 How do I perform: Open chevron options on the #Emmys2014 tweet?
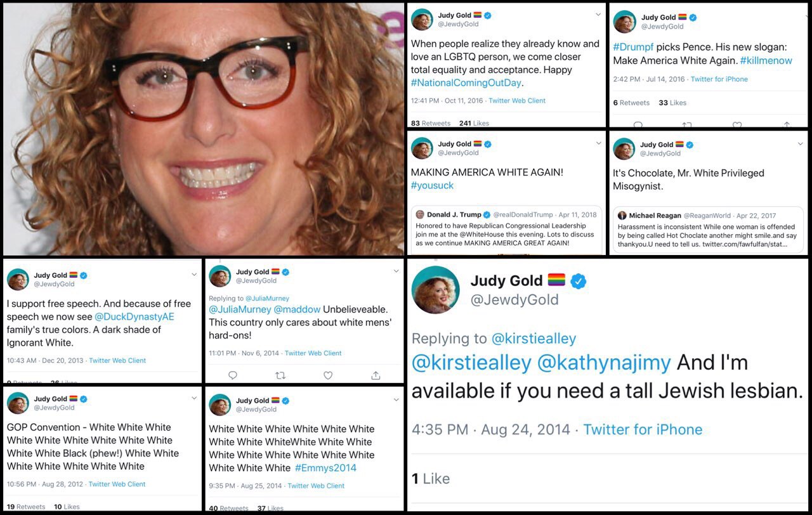[396, 400]
